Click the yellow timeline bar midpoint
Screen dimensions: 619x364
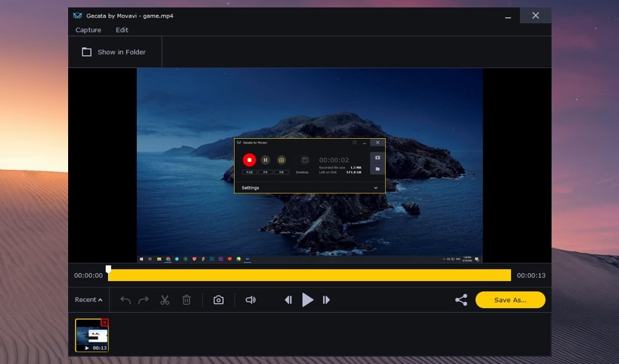pyautogui.click(x=309, y=275)
